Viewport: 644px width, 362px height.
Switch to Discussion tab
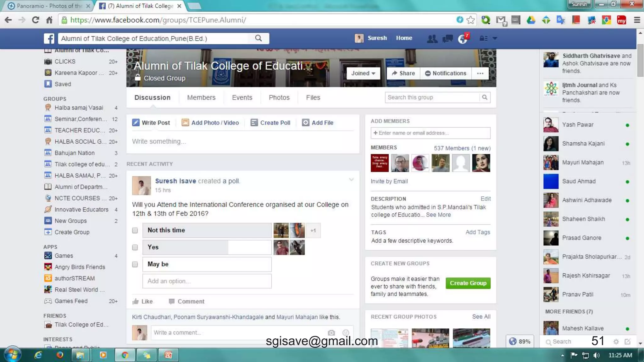pos(152,97)
